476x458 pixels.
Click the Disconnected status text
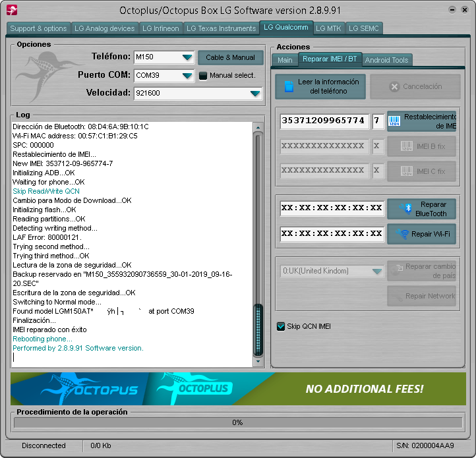44,445
